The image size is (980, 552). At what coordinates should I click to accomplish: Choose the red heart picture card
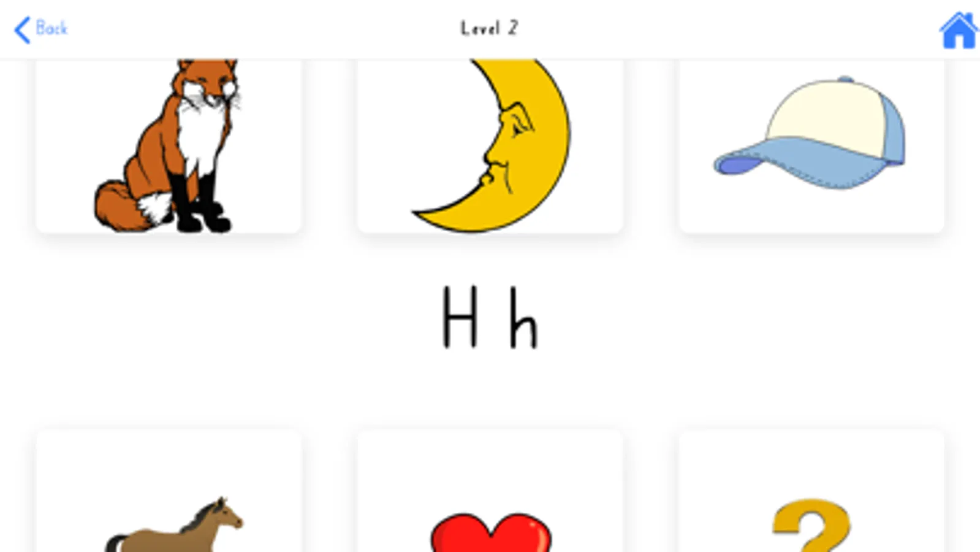[490, 491]
